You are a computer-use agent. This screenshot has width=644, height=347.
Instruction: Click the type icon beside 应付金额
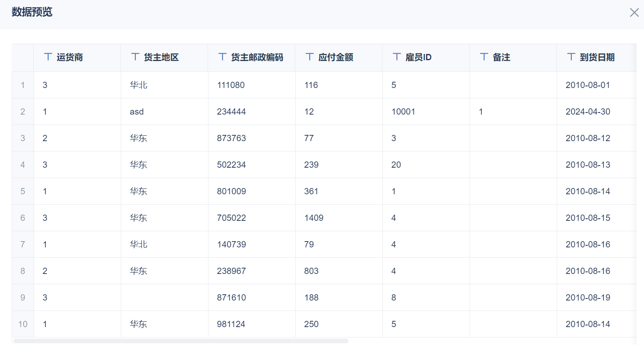click(x=310, y=57)
